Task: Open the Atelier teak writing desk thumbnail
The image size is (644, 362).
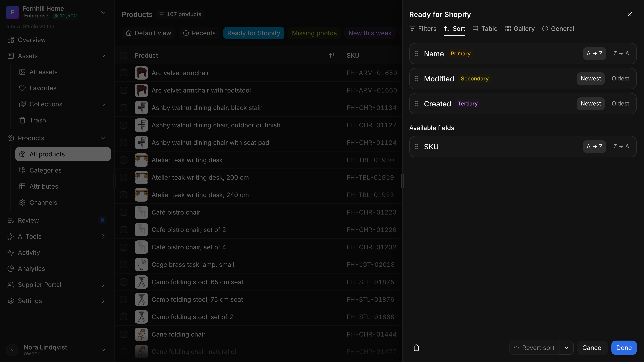Action: click(141, 160)
